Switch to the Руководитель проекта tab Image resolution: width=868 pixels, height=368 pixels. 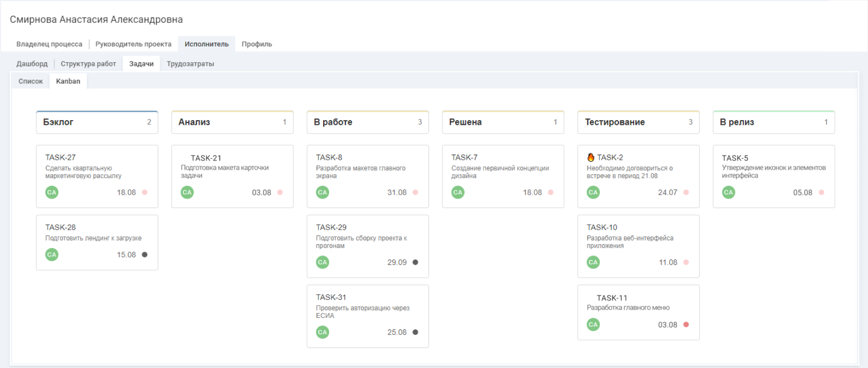point(133,44)
